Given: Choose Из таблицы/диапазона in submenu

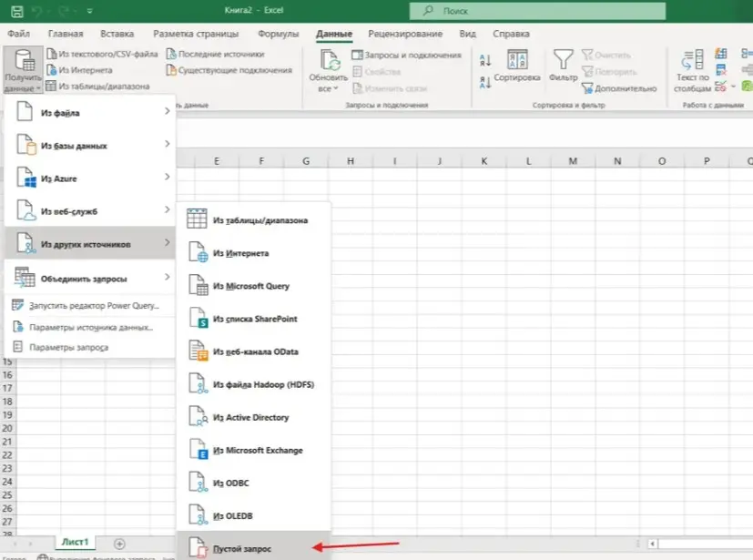Looking at the screenshot, I should click(x=253, y=220).
